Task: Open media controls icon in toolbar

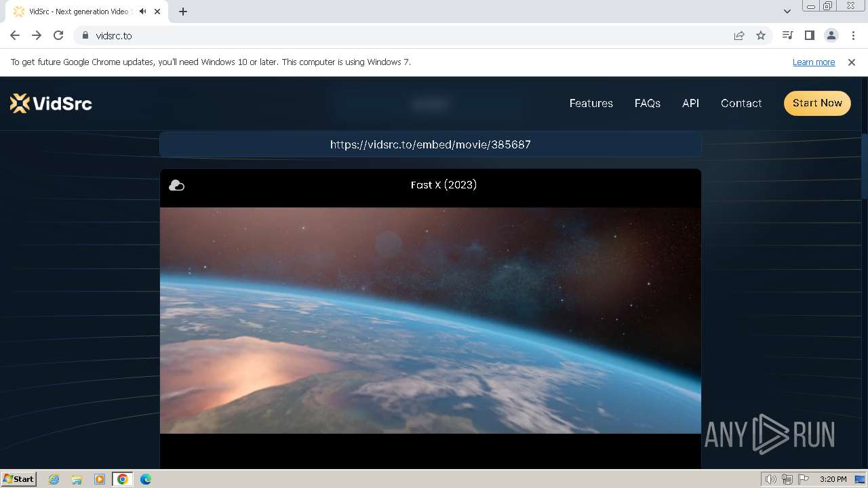Action: tap(787, 35)
